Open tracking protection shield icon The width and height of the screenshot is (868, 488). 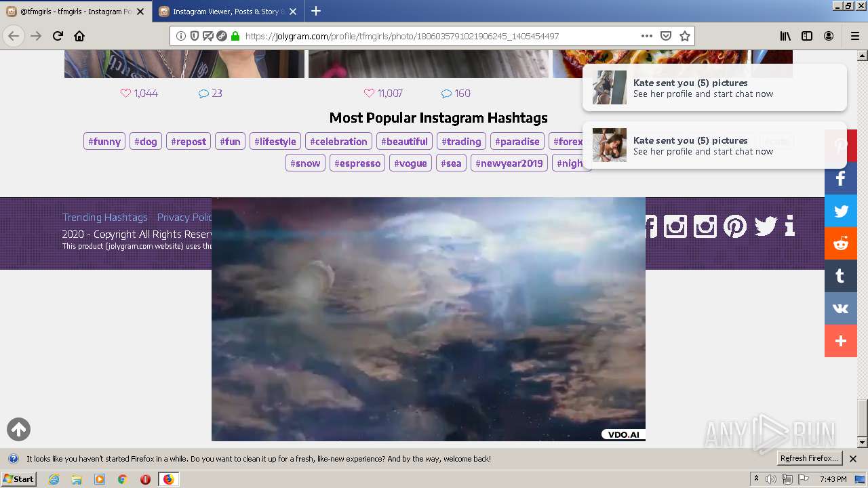tap(195, 36)
